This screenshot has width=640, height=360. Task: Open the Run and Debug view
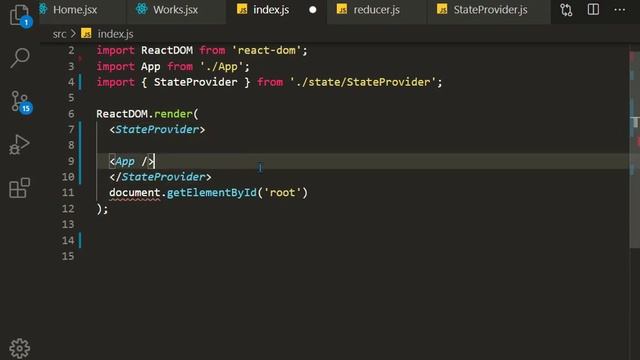19,145
